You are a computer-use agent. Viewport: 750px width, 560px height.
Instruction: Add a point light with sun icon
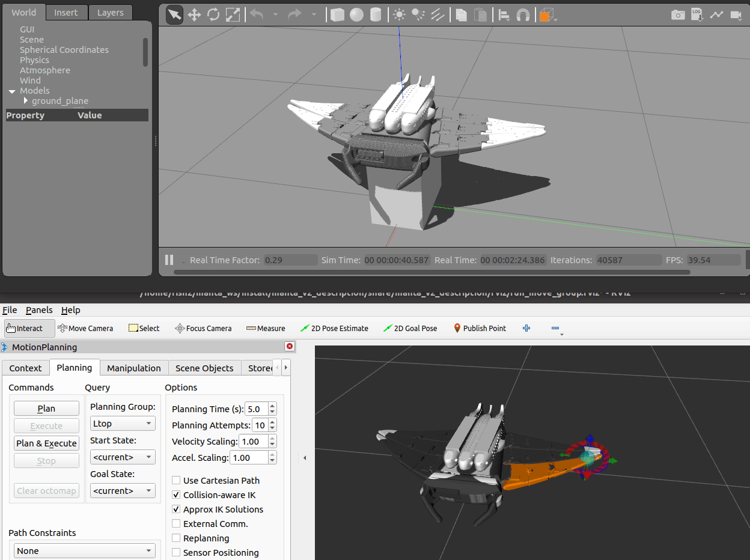click(x=399, y=15)
